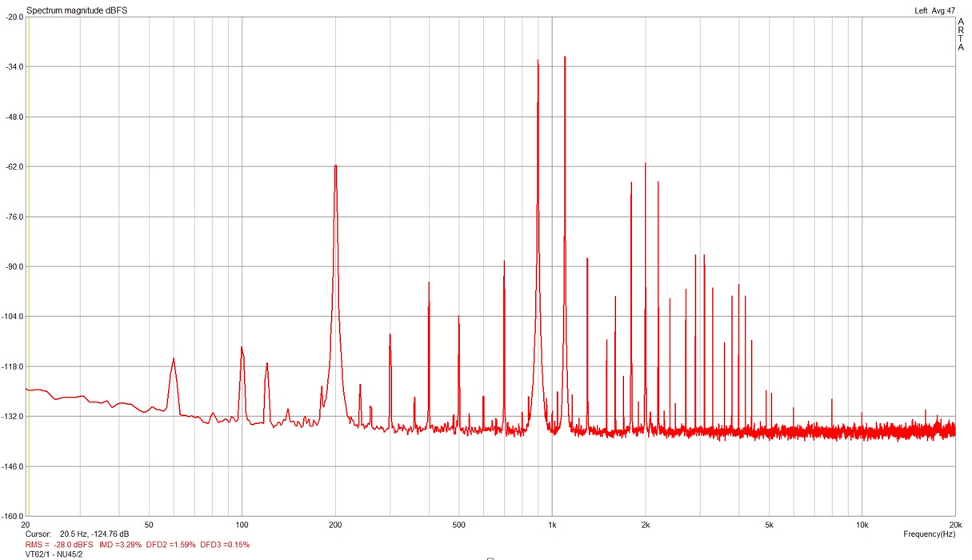Click the 'Frequency(Hz)' axis caption
The image size is (972, 560).
[x=929, y=534]
